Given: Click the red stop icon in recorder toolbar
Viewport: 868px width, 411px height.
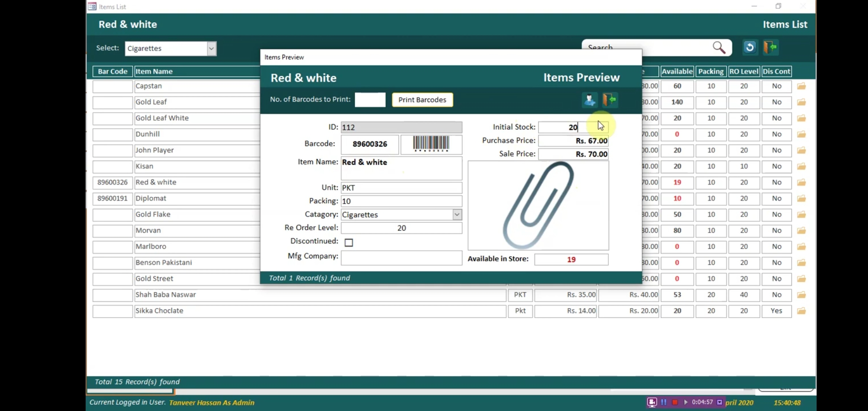Looking at the screenshot, I should tap(675, 402).
